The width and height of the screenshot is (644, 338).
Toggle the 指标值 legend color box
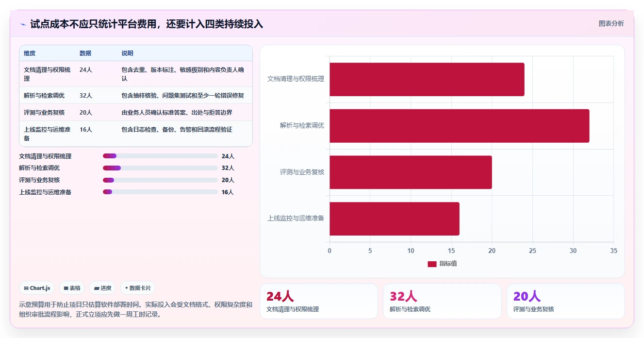point(432,264)
